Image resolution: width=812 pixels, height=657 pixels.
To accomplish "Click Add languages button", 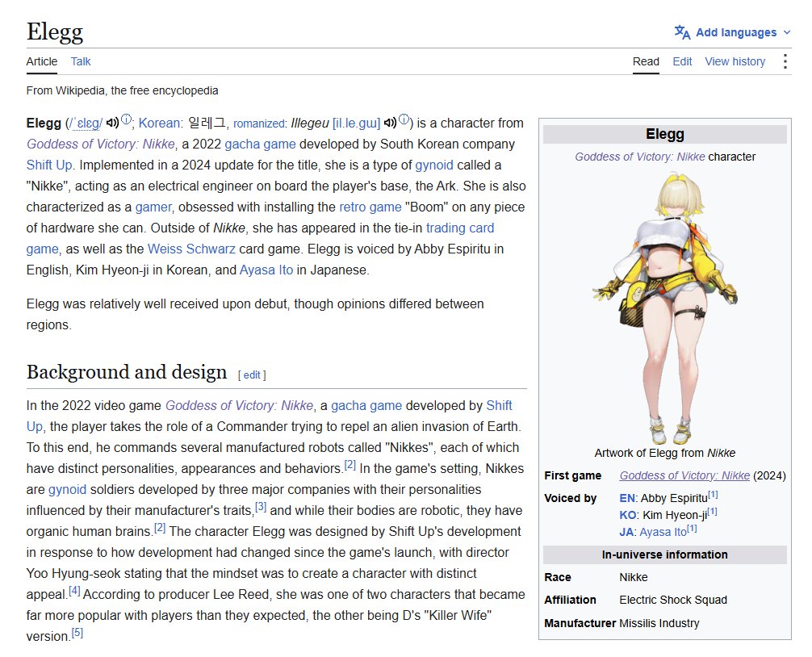I will coord(732,32).
